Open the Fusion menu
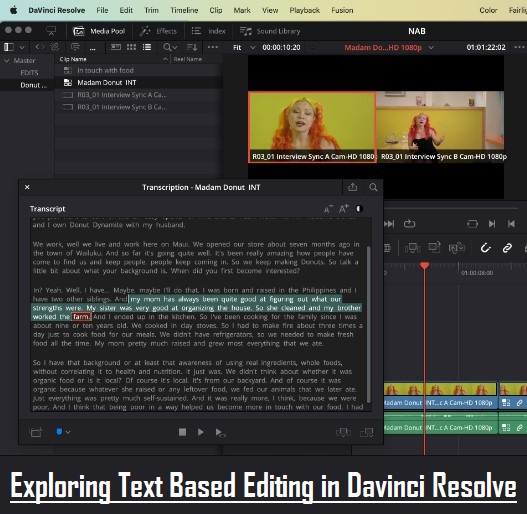 click(342, 10)
